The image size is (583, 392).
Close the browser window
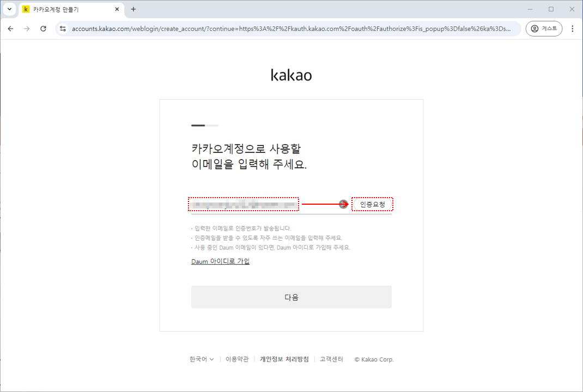coord(572,9)
